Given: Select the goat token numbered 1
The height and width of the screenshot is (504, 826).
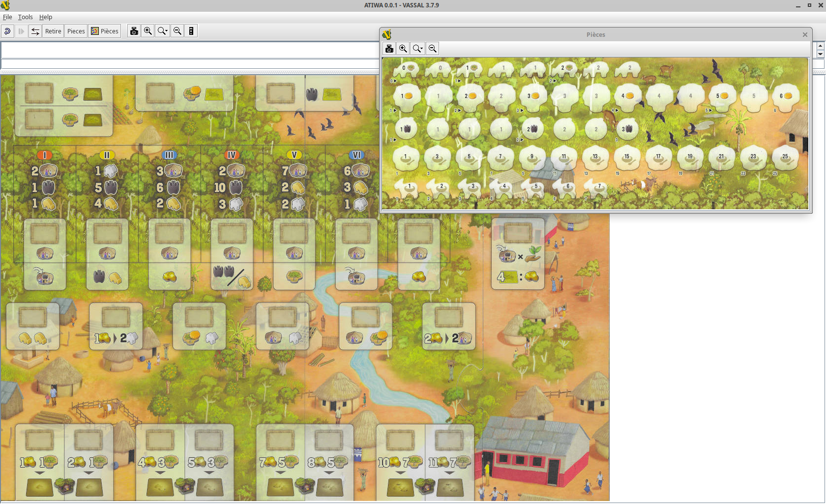Looking at the screenshot, I should point(407,189).
